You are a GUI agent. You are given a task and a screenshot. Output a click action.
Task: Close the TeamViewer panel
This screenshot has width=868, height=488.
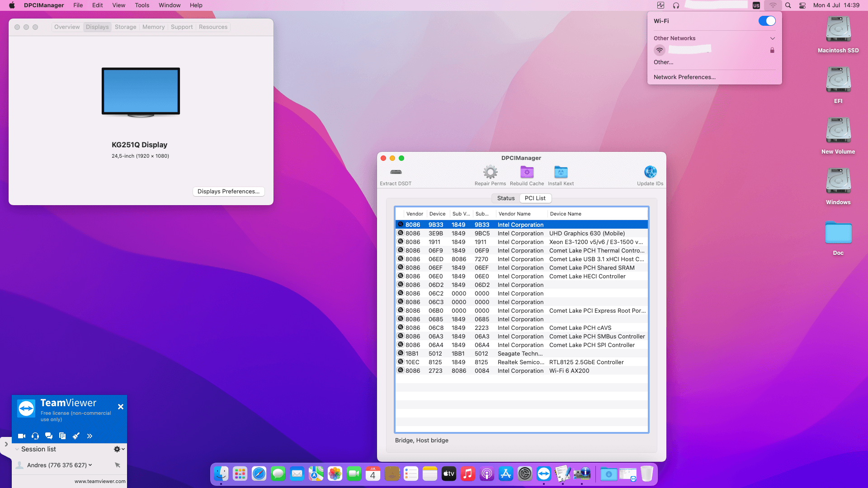tap(121, 407)
